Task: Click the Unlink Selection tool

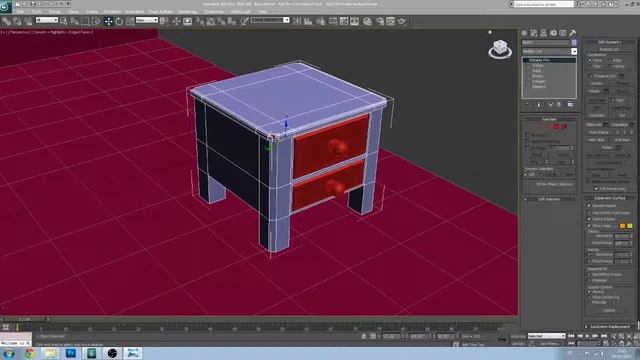Action: pos(17,21)
